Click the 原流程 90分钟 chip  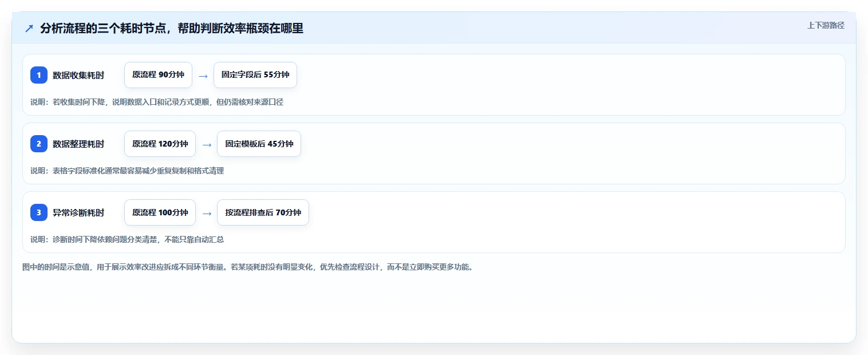(158, 75)
